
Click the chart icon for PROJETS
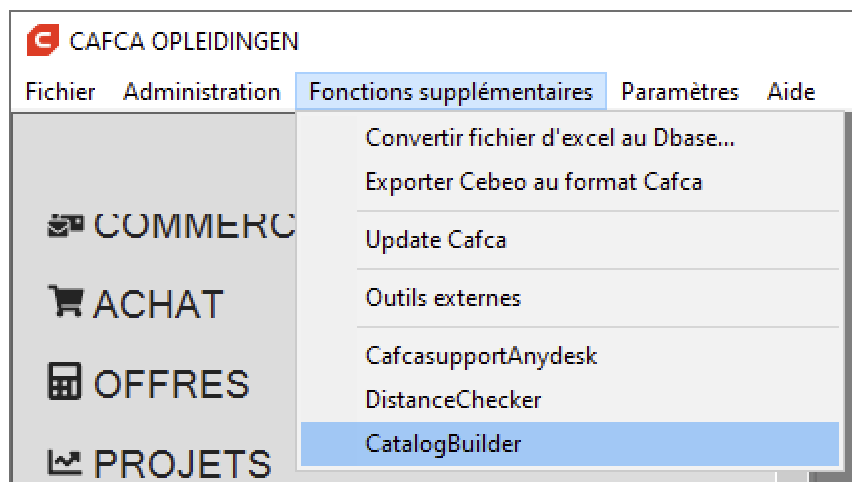[x=64, y=462]
